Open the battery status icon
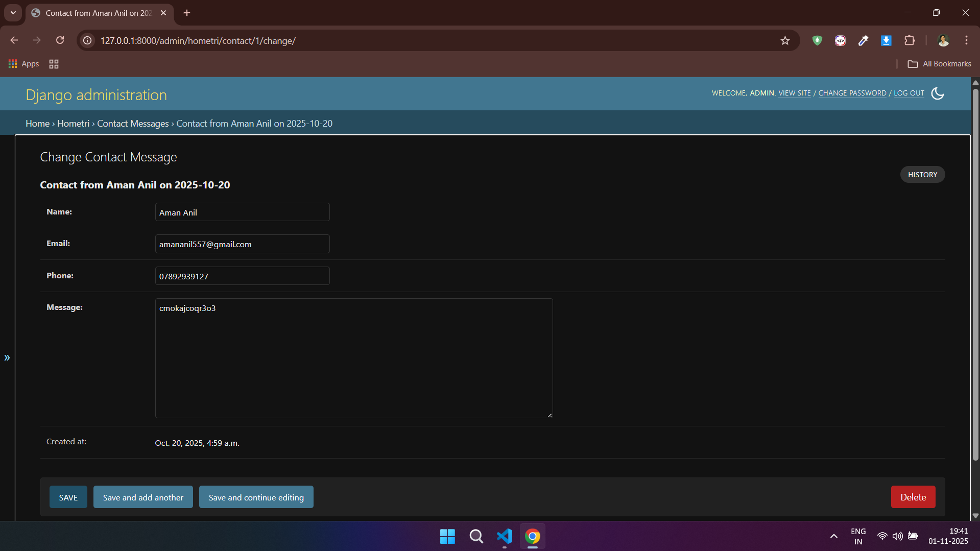This screenshot has width=980, height=551. pyautogui.click(x=913, y=536)
